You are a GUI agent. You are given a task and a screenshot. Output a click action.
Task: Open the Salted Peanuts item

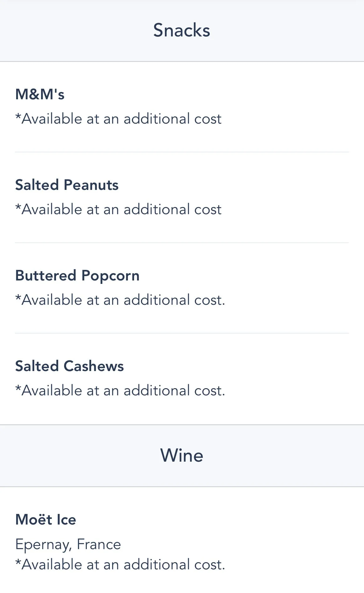coord(67,185)
